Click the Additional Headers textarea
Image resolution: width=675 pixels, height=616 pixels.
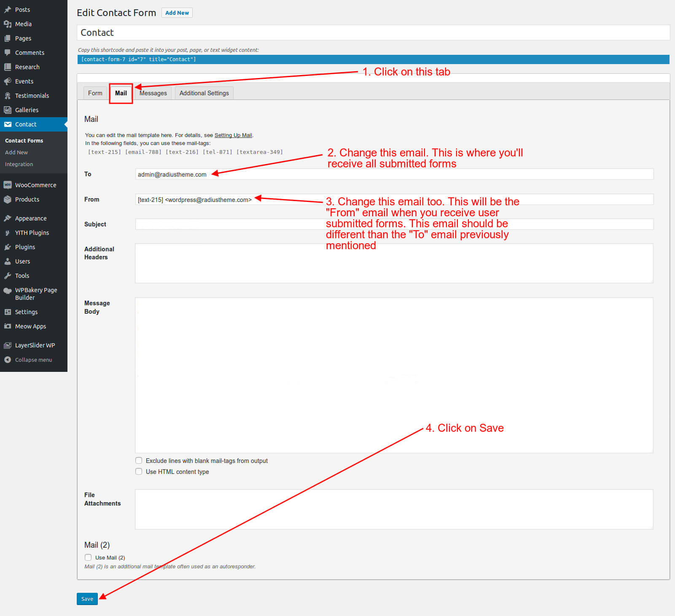click(x=394, y=263)
